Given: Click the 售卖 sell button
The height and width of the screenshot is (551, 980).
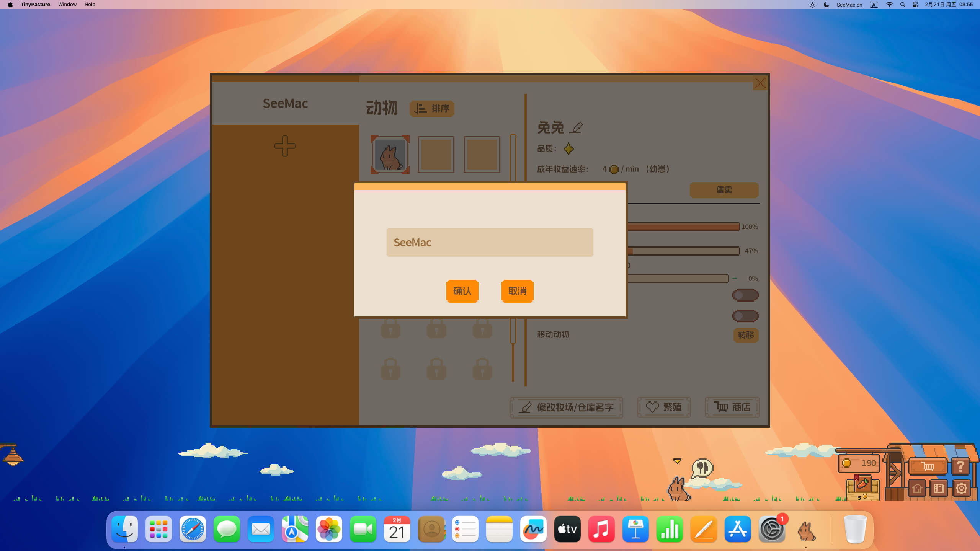Looking at the screenshot, I should tap(724, 190).
